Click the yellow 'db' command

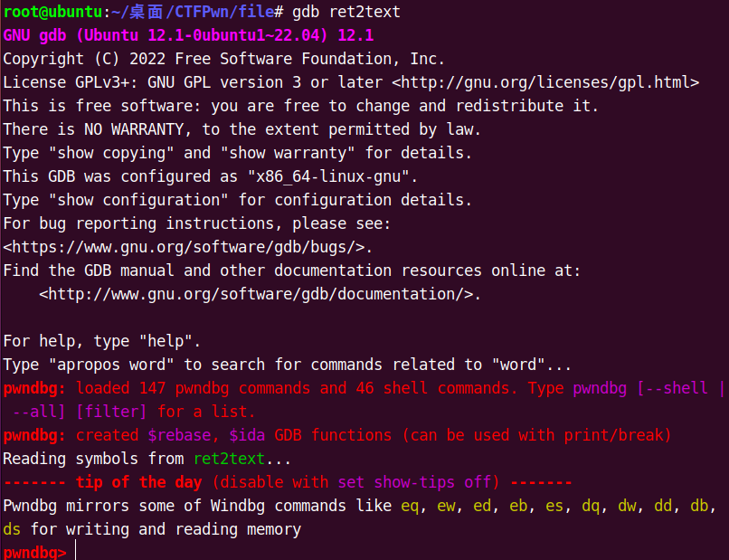click(x=699, y=506)
